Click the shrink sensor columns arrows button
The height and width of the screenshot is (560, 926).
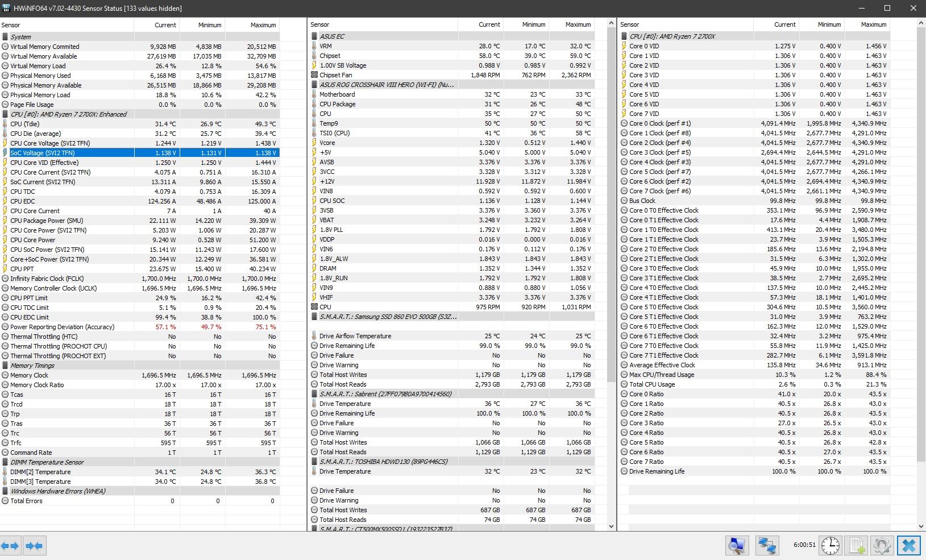tap(34, 546)
